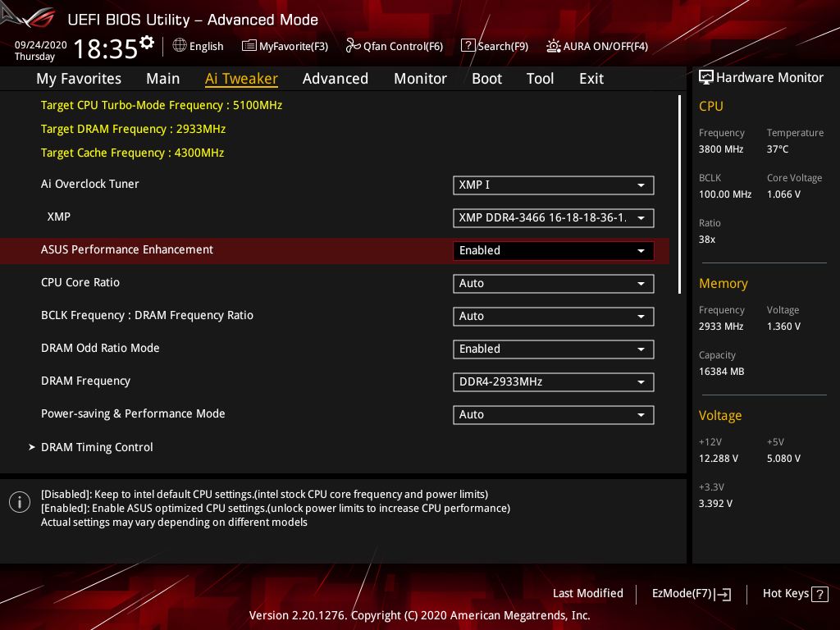This screenshot has height=630, width=840.
Task: Open the Ai Overclock Tuner dropdown
Action: (554, 185)
